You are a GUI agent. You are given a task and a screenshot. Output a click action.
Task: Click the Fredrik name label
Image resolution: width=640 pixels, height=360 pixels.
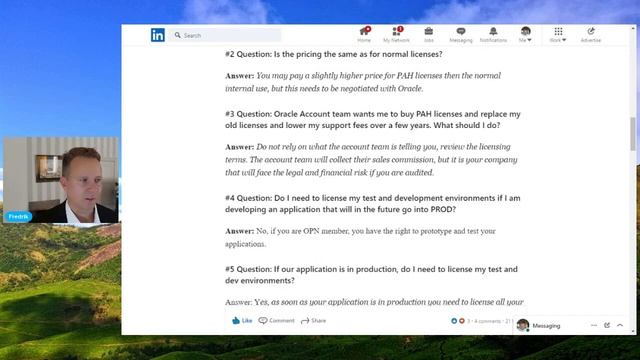tap(18, 216)
